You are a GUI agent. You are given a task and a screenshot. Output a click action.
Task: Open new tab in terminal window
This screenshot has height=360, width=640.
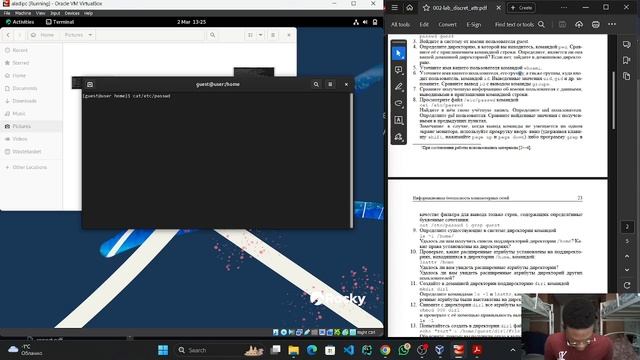(x=90, y=84)
